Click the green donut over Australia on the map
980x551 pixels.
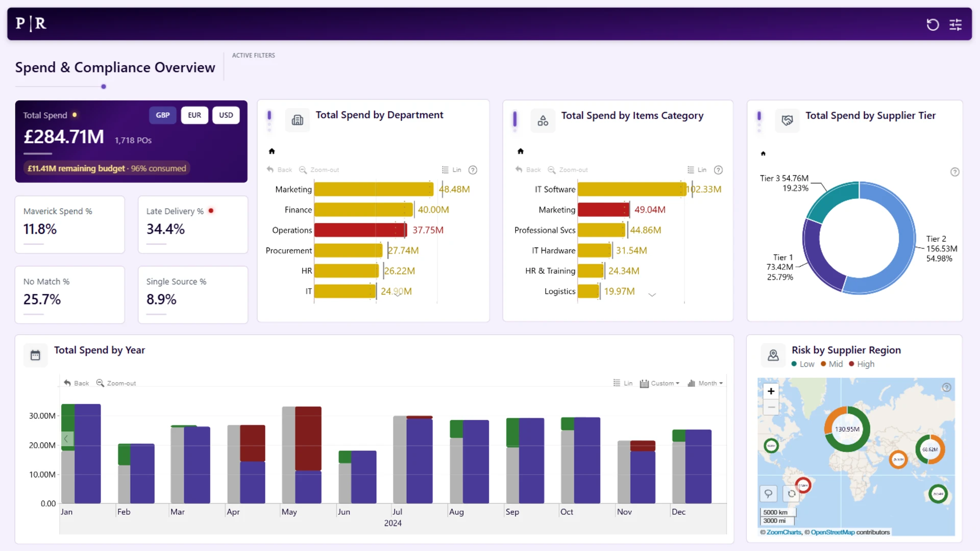click(938, 494)
